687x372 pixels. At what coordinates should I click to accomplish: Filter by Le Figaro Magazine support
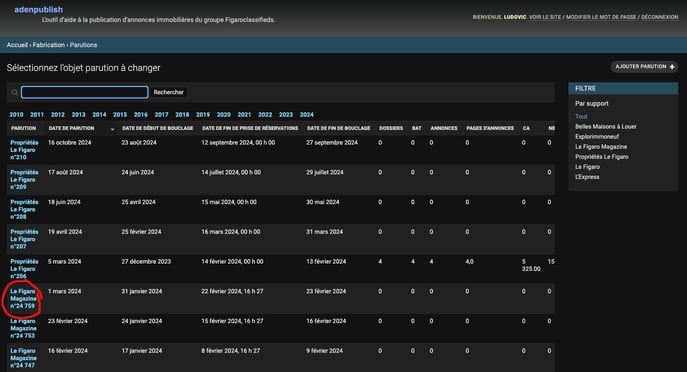pos(601,147)
